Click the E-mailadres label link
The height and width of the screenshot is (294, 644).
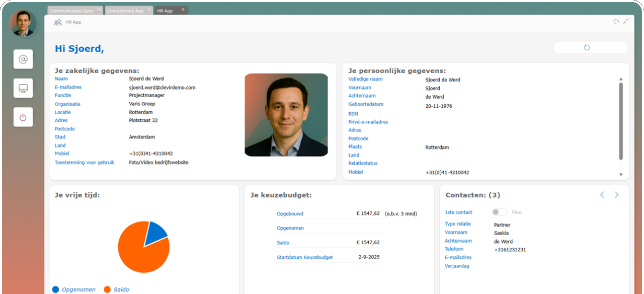(x=67, y=87)
